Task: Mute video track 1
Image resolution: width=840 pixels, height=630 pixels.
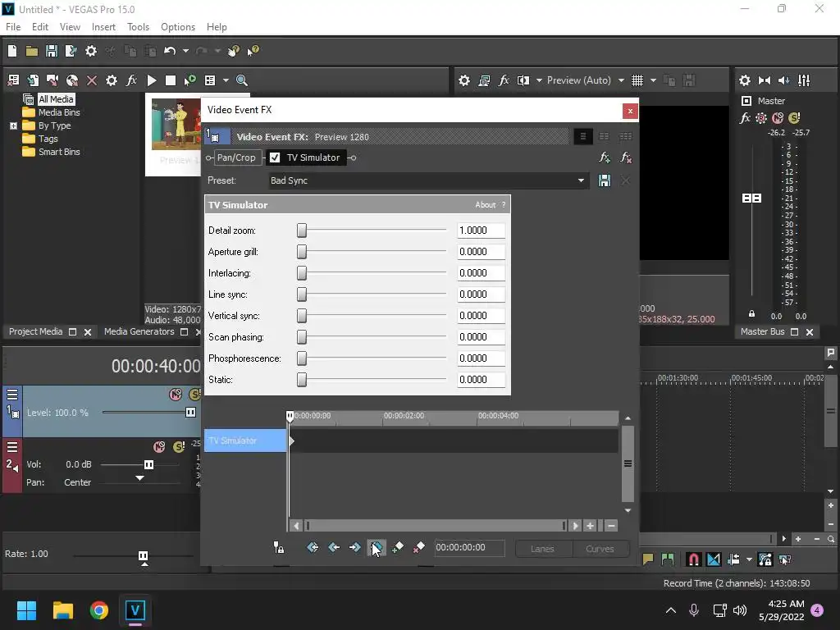Action: pyautogui.click(x=176, y=395)
